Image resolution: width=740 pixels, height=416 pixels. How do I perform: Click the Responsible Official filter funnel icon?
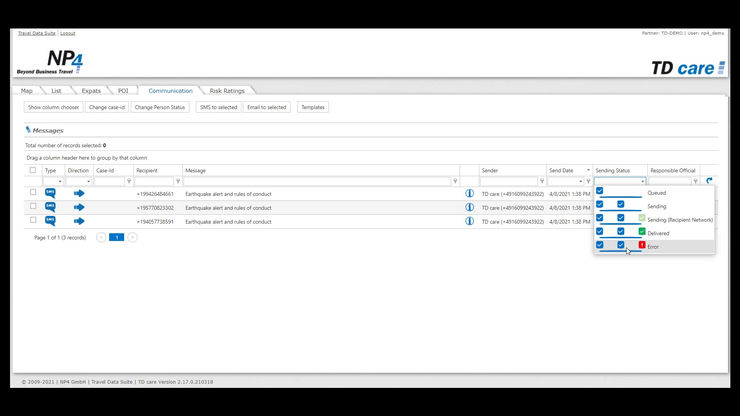(x=695, y=181)
